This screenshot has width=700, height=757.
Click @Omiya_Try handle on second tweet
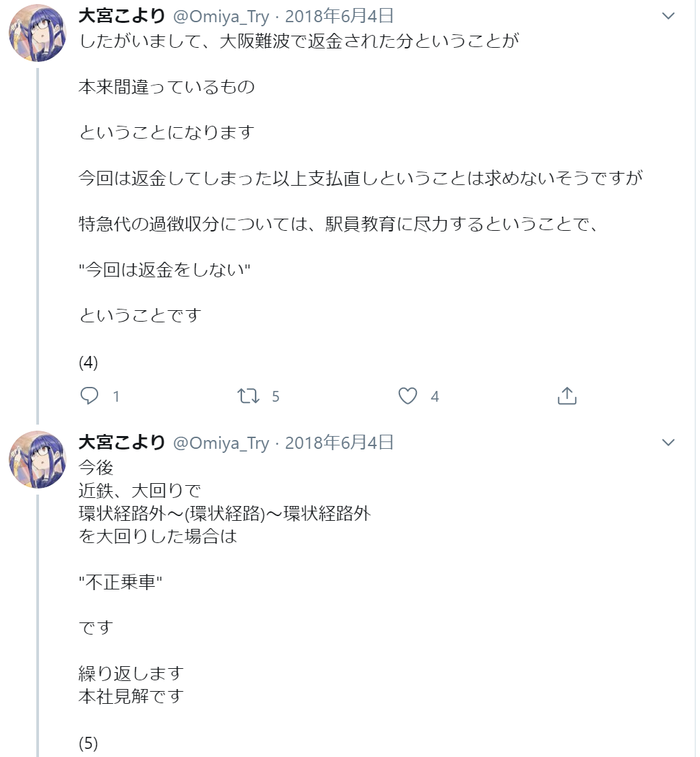tap(221, 443)
